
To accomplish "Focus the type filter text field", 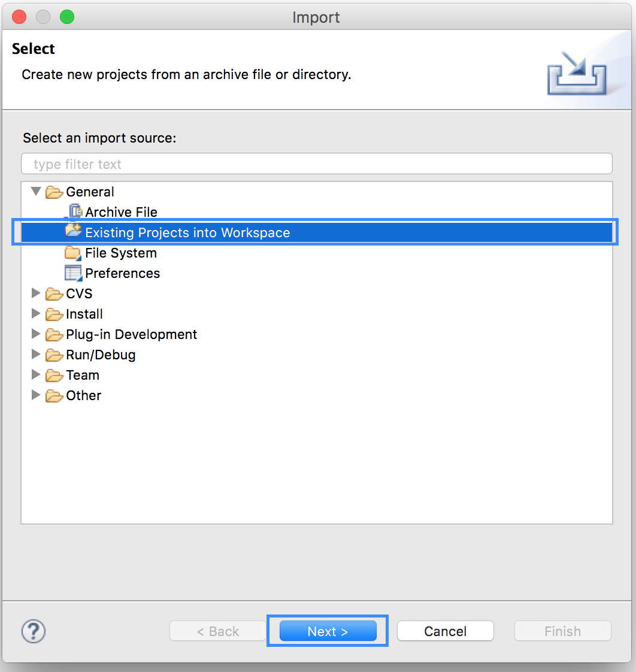I will [x=317, y=164].
